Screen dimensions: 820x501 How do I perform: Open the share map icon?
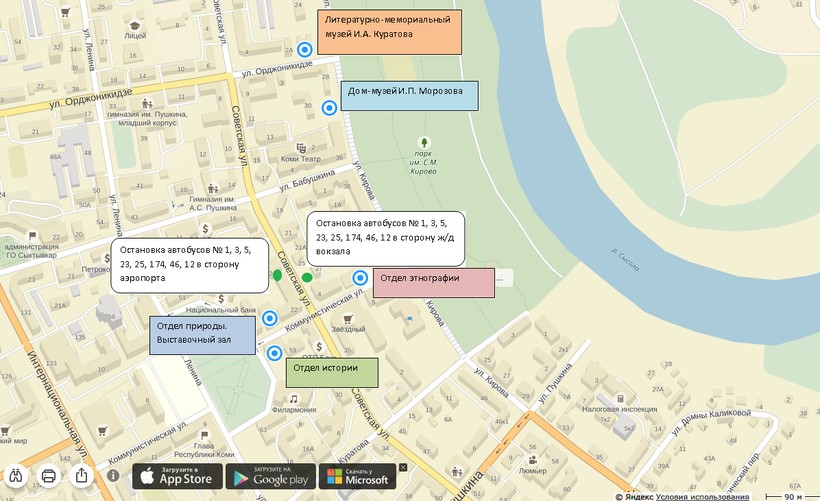[82, 475]
